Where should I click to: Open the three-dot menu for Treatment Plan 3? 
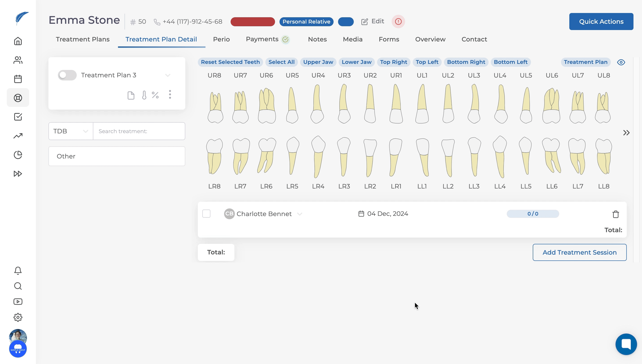[x=170, y=95]
